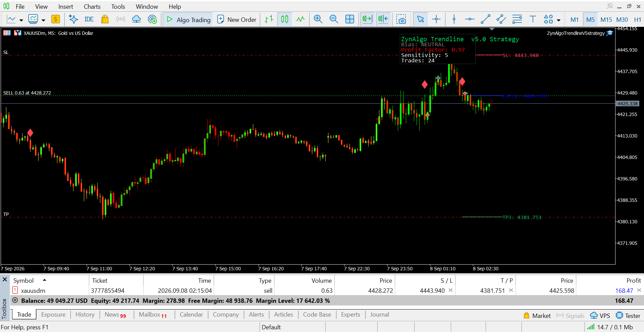Toggle chart auto scroll
Viewport: 644px width, 332px height.
point(367,19)
